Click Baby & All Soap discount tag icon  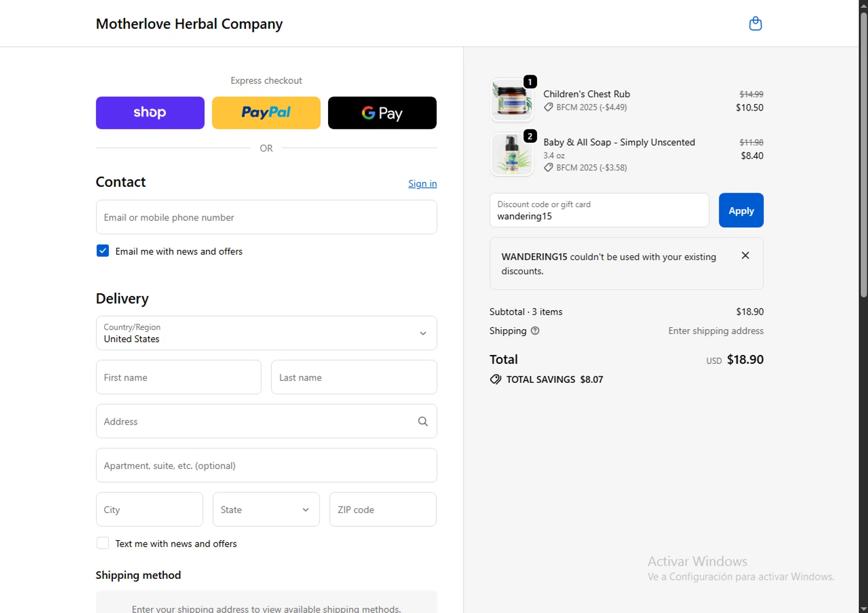point(548,167)
